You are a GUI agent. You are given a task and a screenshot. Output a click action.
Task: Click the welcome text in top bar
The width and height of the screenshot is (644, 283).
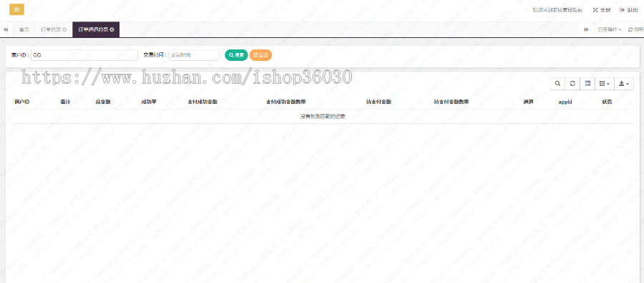point(557,10)
